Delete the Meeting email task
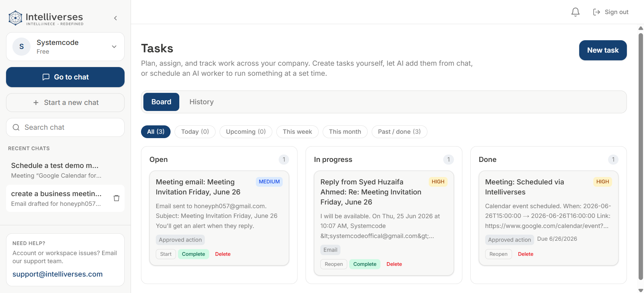The width and height of the screenshot is (644, 293). coord(223,254)
